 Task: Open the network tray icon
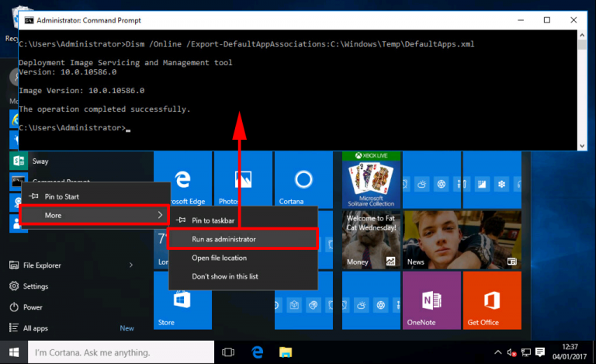[525, 352]
